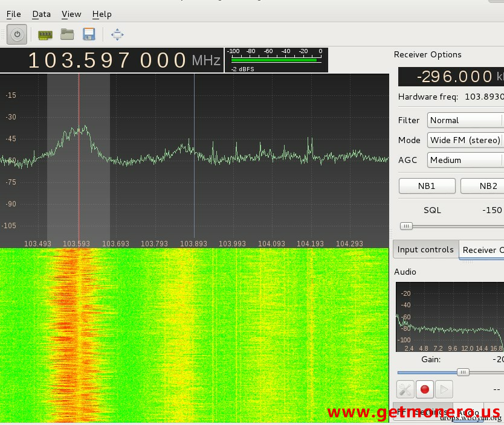Screen dimensions: 504x425
Task: Click the save settings floppy icon
Action: click(x=89, y=34)
